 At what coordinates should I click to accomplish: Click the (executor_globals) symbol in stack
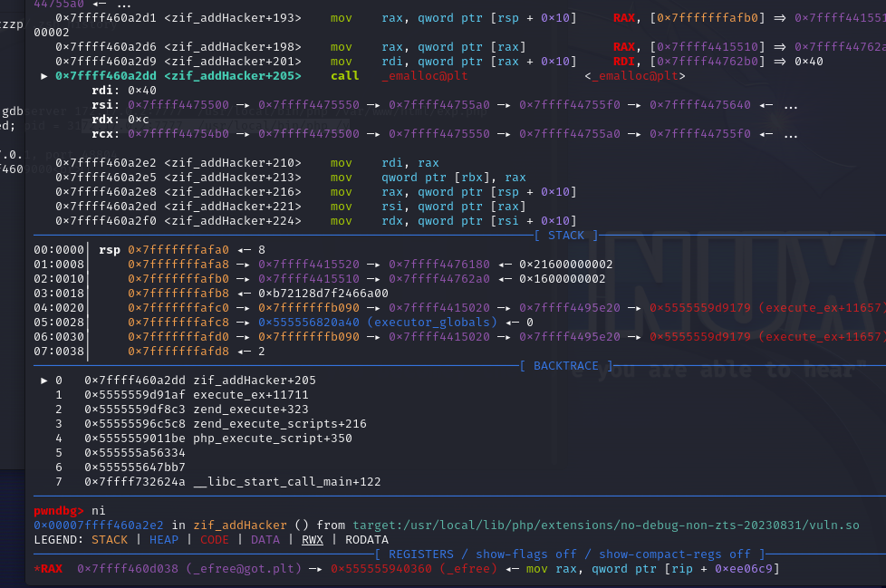coord(431,323)
